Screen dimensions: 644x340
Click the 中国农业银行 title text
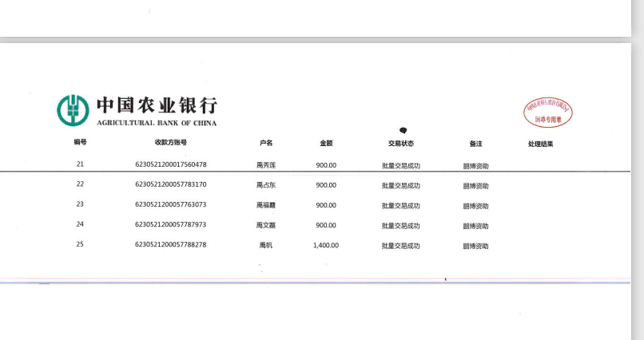tap(157, 105)
